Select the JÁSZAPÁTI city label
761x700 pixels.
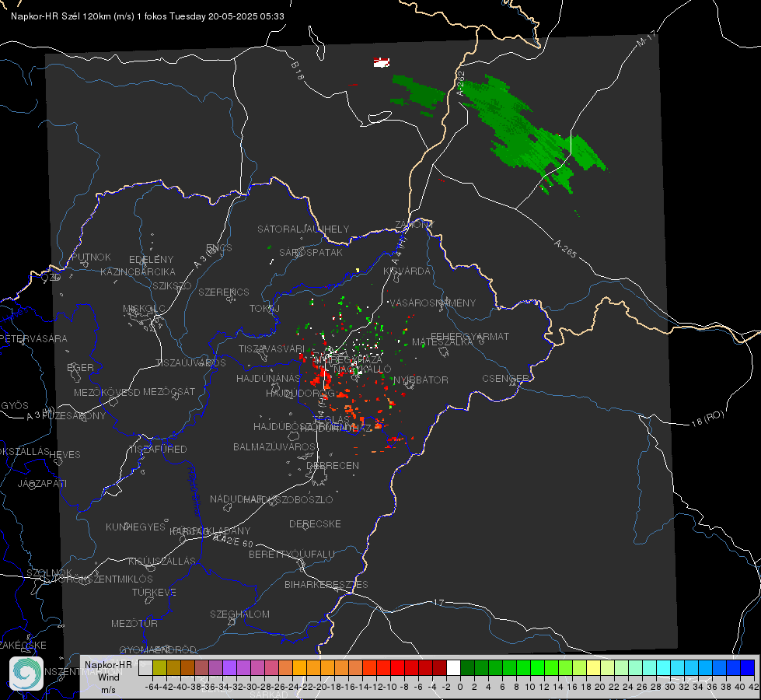point(42,483)
